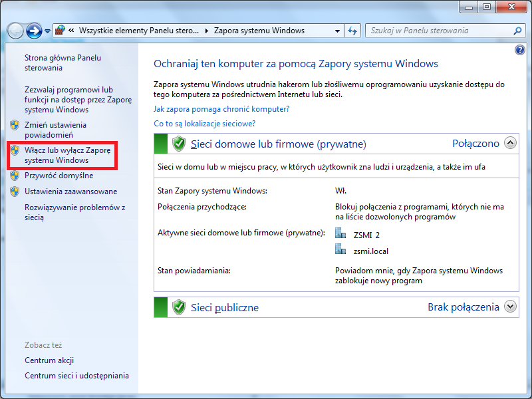
Task: Click shield icon beside 'Ustawienia zaawansowane'
Action: [15, 192]
